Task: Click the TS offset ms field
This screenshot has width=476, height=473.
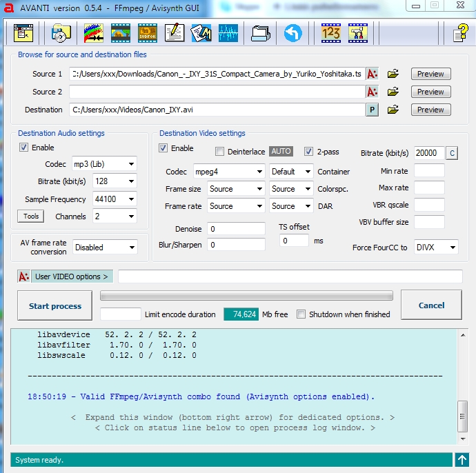Action: click(294, 241)
